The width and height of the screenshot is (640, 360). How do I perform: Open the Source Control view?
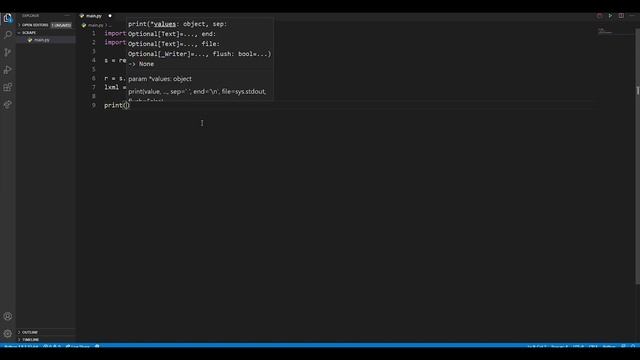8,52
